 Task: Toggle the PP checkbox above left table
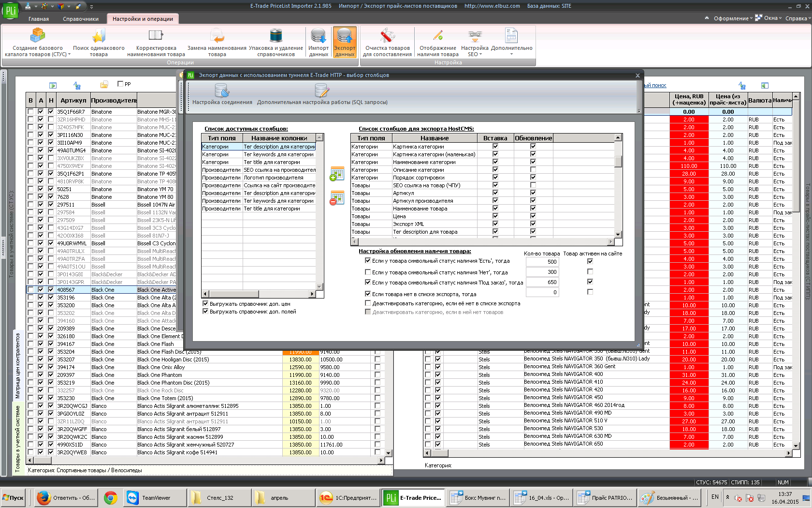tap(120, 84)
